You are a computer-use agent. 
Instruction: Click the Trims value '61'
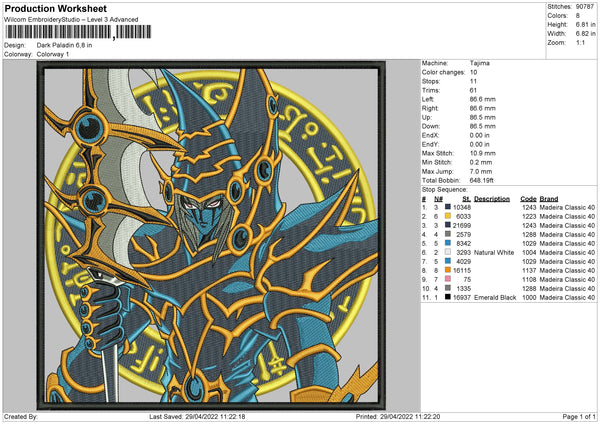pyautogui.click(x=473, y=90)
